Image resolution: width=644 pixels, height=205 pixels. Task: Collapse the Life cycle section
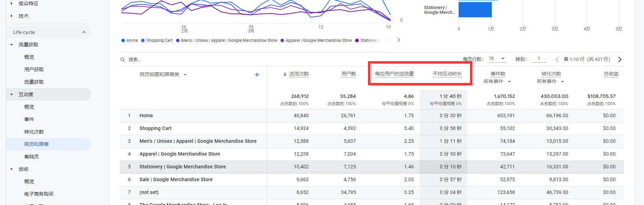coord(84,32)
